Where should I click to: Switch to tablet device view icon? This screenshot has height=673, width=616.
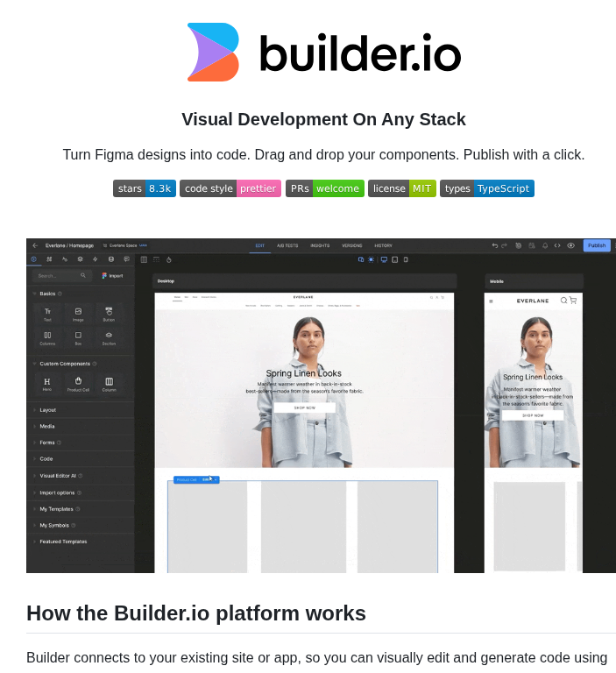coord(395,259)
